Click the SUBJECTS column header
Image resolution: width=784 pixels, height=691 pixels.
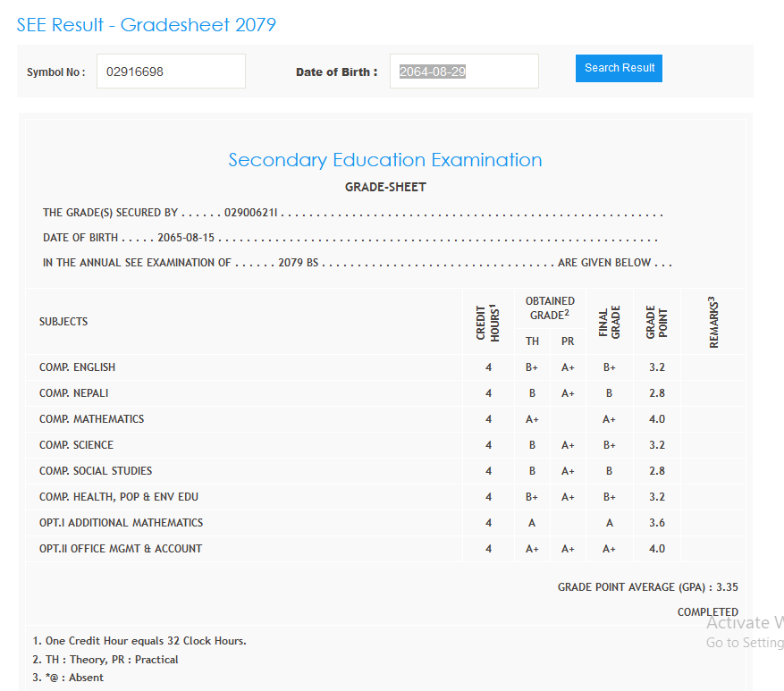click(x=63, y=322)
